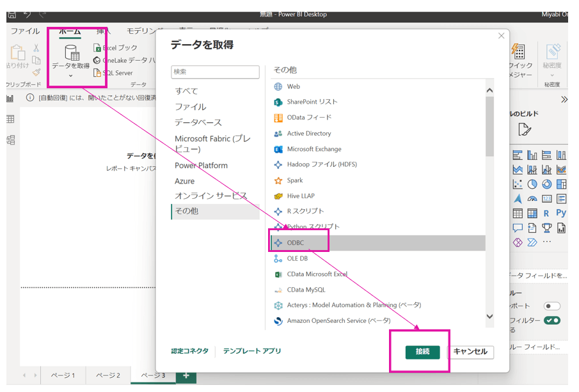The width and height of the screenshot is (579, 392).
Task: Click the save icon in title bar
Action: tap(12, 15)
